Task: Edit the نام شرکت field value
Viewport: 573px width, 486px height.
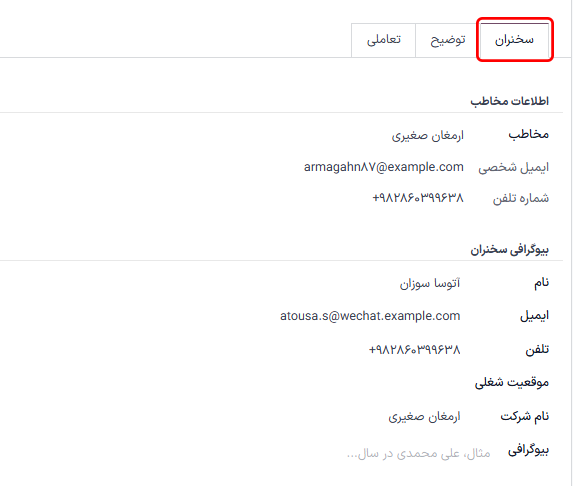Action: click(424, 416)
